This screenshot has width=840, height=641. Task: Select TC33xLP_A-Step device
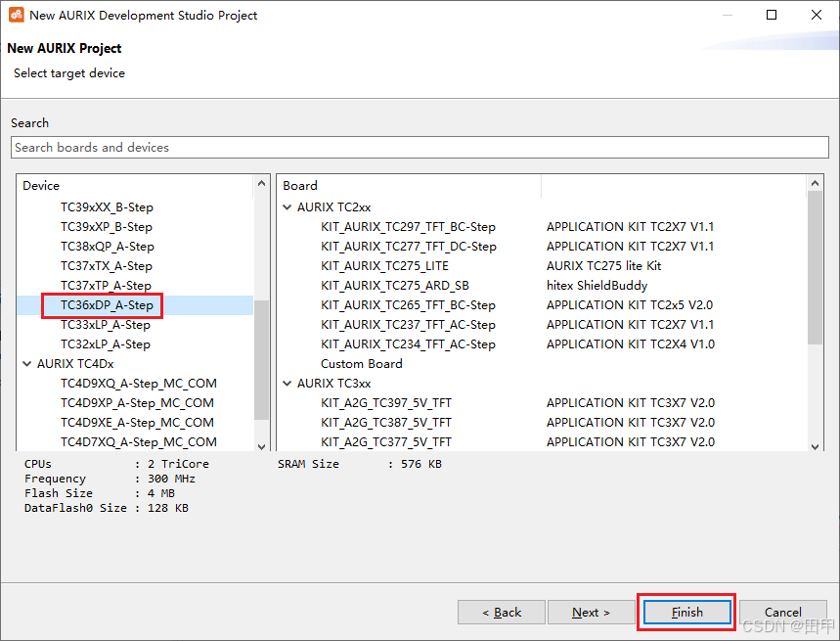(105, 325)
